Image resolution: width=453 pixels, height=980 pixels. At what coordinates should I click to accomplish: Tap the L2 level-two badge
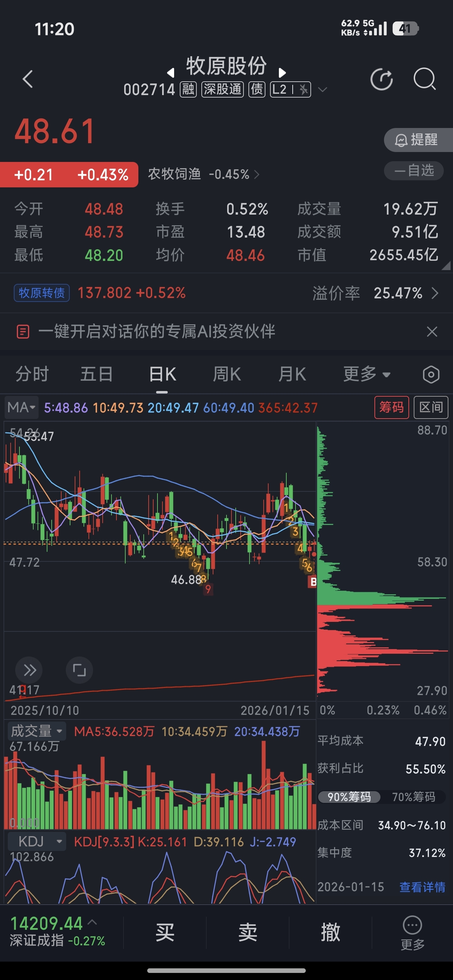coord(290,89)
